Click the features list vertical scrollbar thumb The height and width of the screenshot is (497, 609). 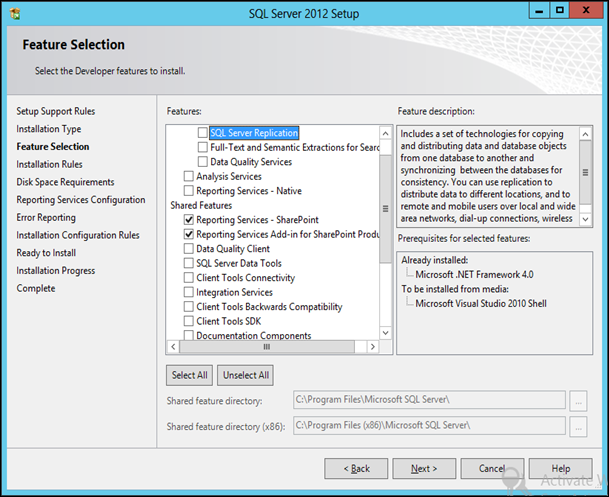point(385,209)
